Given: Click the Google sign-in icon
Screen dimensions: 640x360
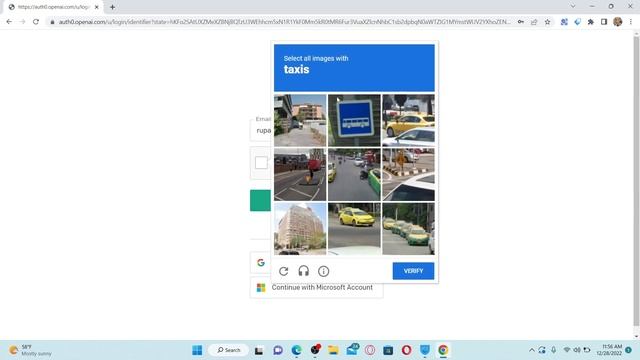Looking at the screenshot, I should click(x=261, y=262).
